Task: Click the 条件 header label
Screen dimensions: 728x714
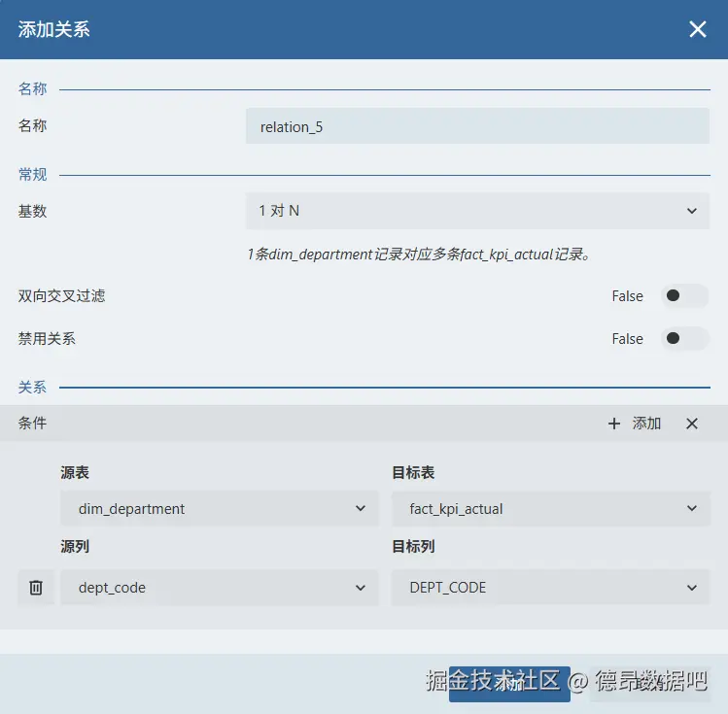Action: click(x=32, y=424)
